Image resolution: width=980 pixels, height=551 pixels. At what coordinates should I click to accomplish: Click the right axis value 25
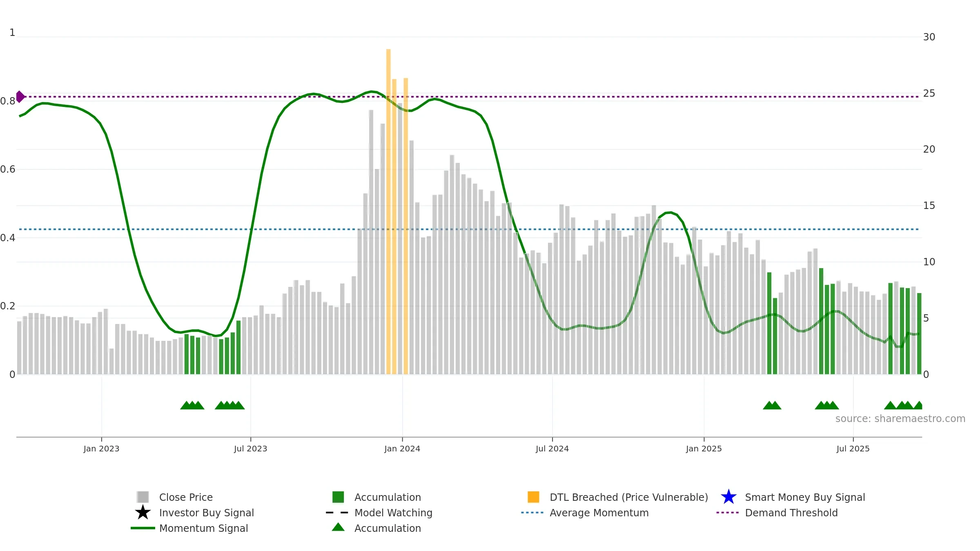(x=929, y=93)
